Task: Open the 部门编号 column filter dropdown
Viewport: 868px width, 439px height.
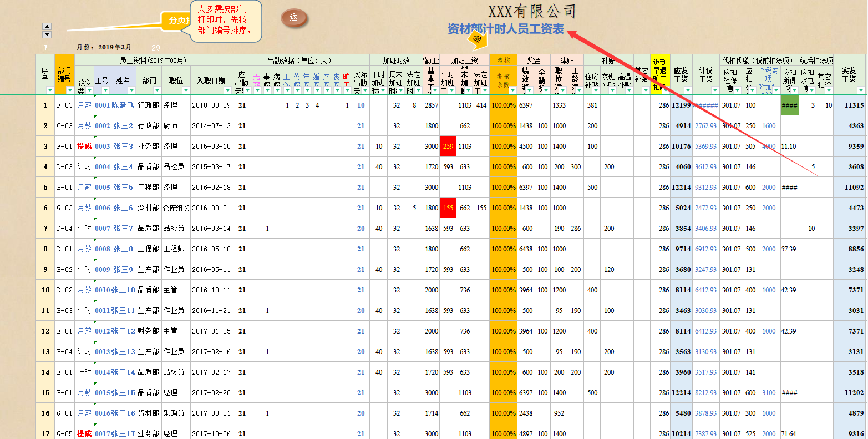Action: pyautogui.click(x=70, y=90)
